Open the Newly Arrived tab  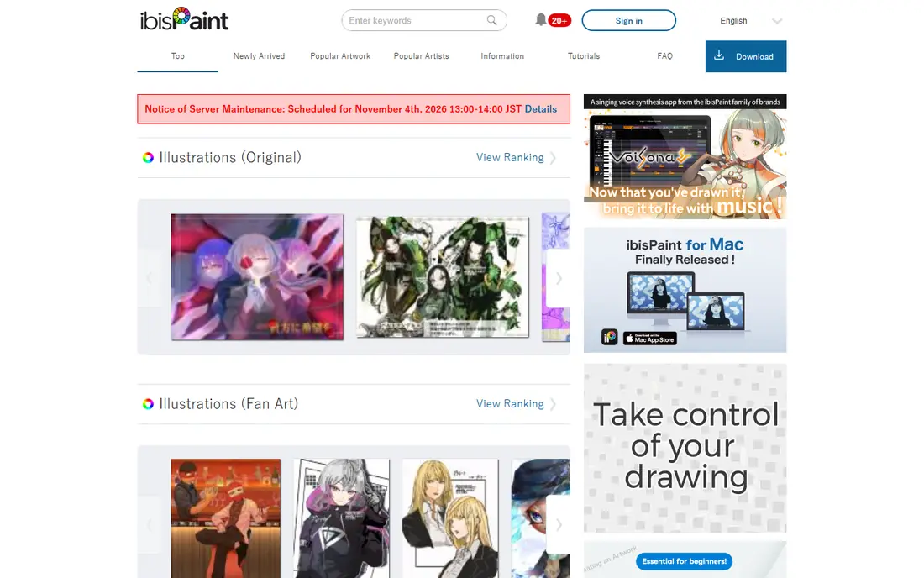pyautogui.click(x=259, y=56)
